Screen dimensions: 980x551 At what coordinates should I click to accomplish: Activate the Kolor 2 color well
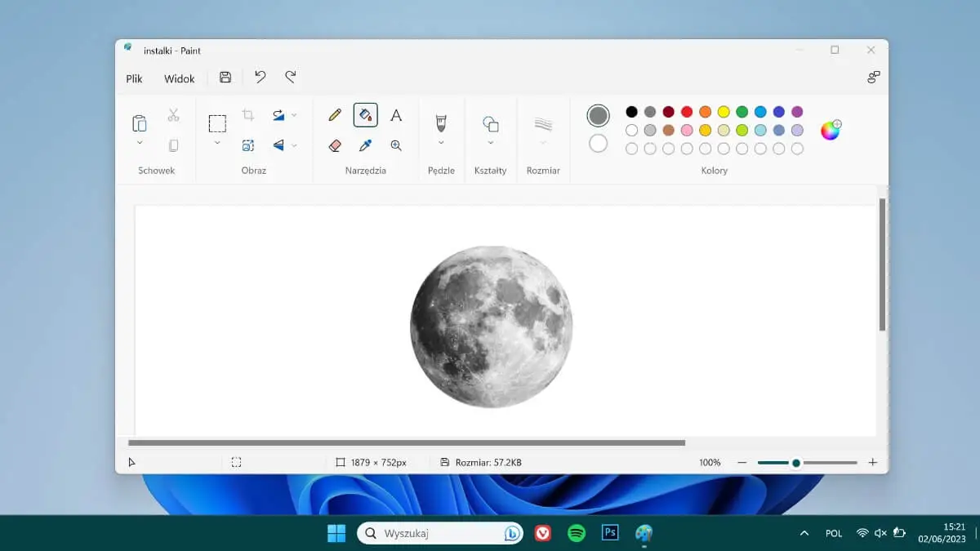(598, 144)
